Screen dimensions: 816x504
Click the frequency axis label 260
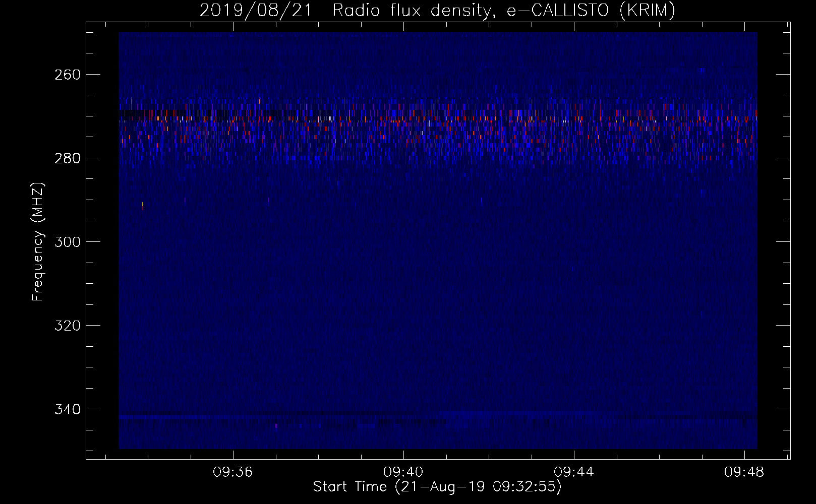coord(67,75)
